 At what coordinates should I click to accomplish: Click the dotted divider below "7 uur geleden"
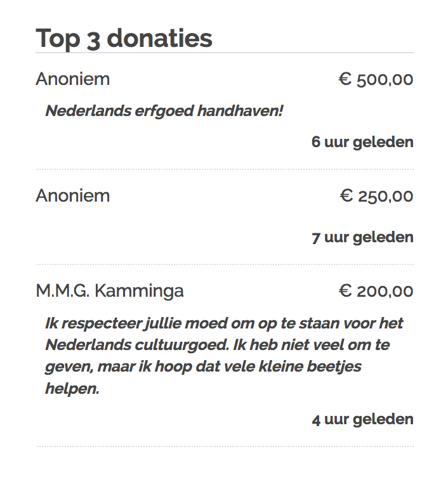225,264
